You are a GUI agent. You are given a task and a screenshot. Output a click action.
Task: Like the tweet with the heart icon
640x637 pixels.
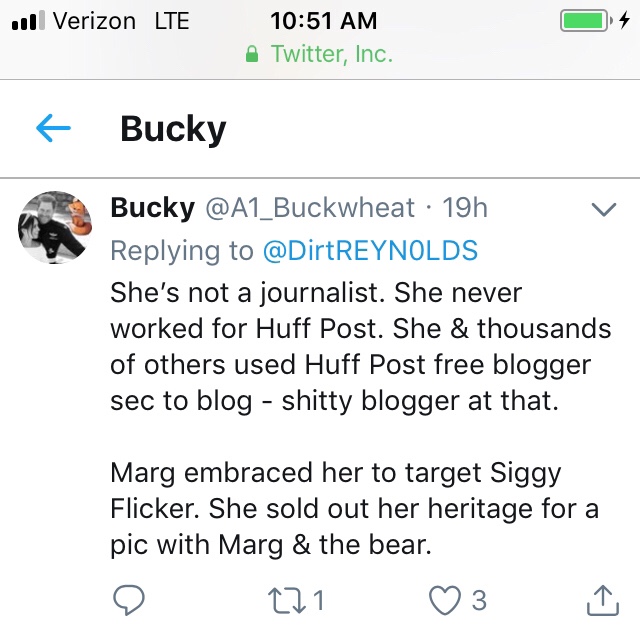click(441, 600)
